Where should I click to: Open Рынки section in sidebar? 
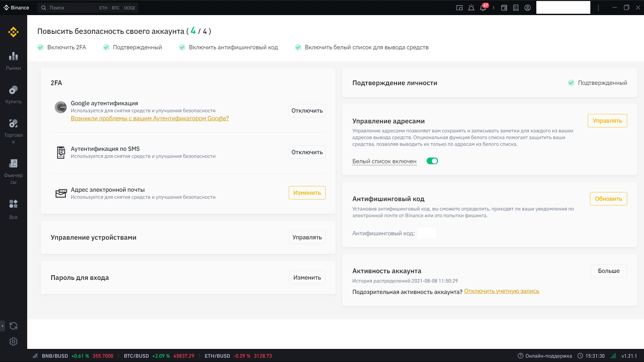(x=13, y=61)
